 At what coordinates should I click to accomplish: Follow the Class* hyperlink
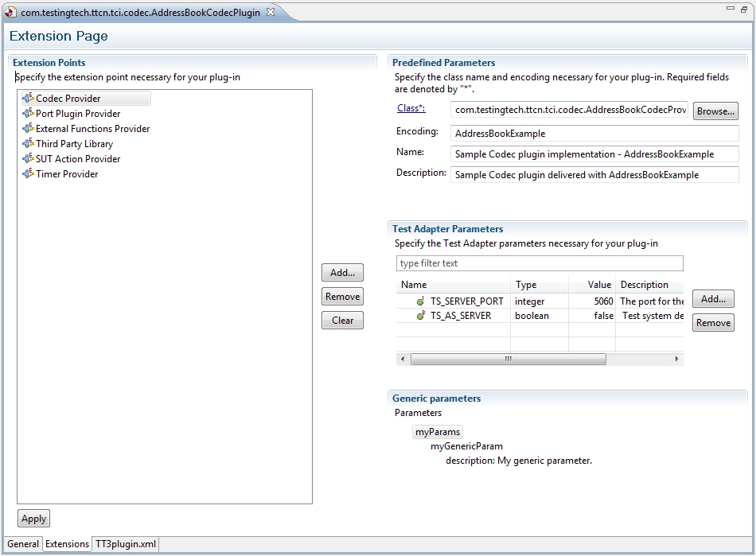(411, 108)
